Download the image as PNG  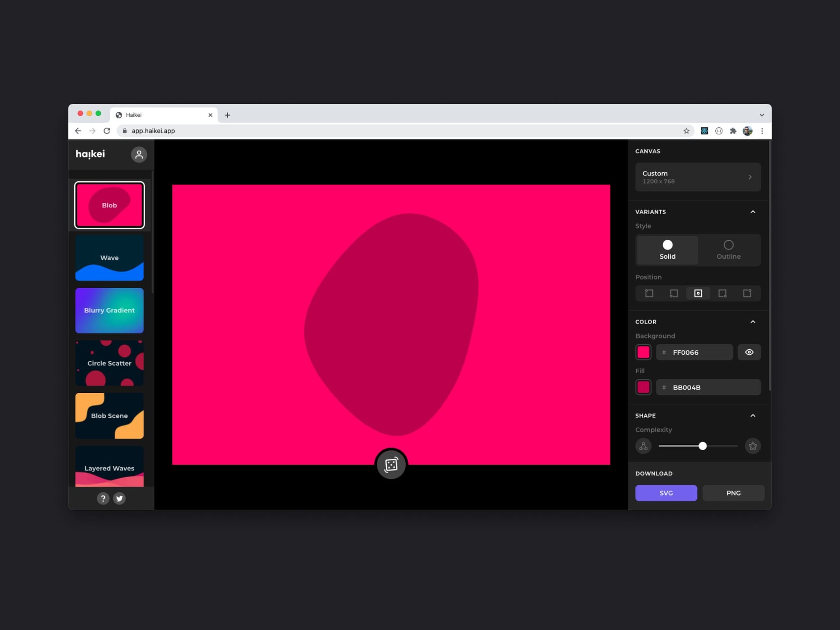pos(733,493)
